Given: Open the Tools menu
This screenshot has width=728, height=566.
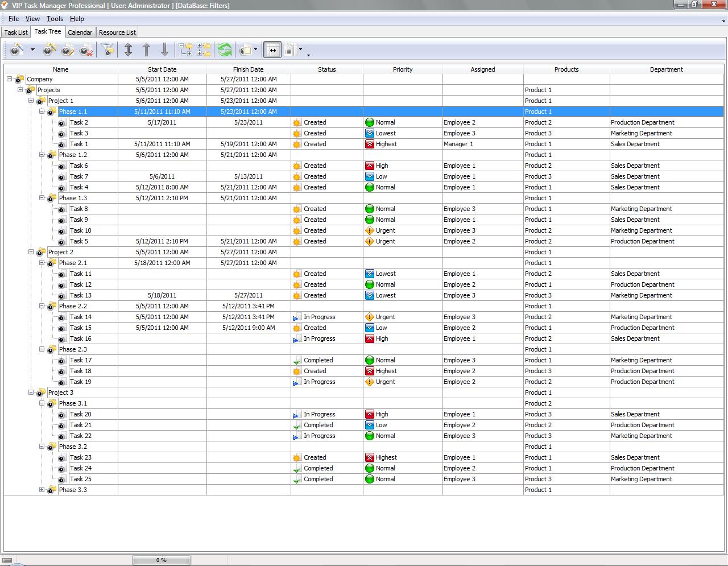Looking at the screenshot, I should click(55, 19).
